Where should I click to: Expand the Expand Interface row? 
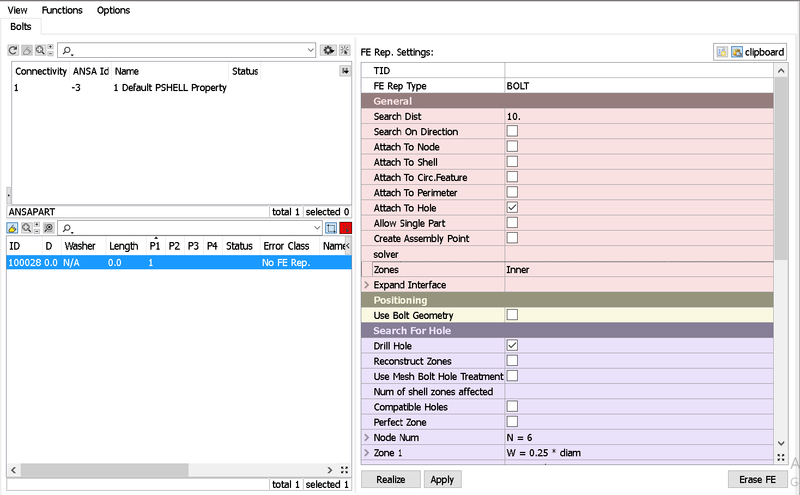[x=366, y=285]
